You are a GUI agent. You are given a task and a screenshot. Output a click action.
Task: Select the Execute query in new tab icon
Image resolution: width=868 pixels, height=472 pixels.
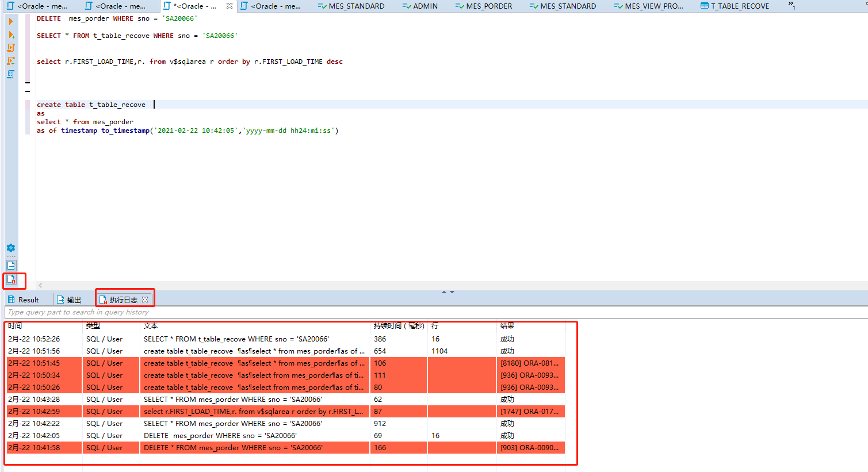click(x=10, y=34)
